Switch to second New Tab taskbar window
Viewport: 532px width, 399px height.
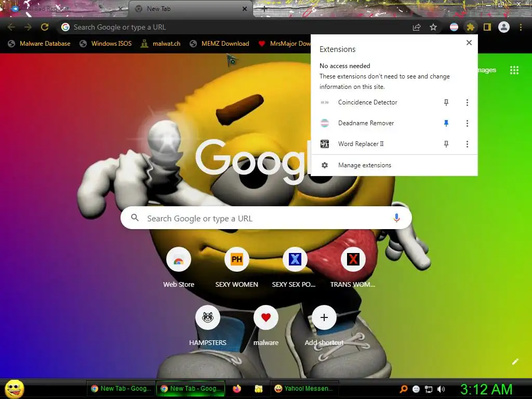pos(191,389)
